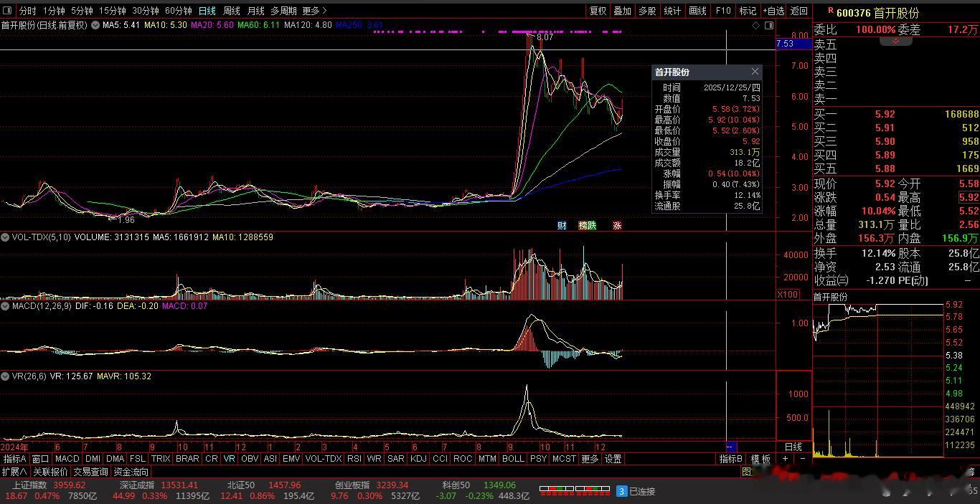Add stock via +自选 button
The width and height of the screenshot is (980, 504).
(x=773, y=11)
